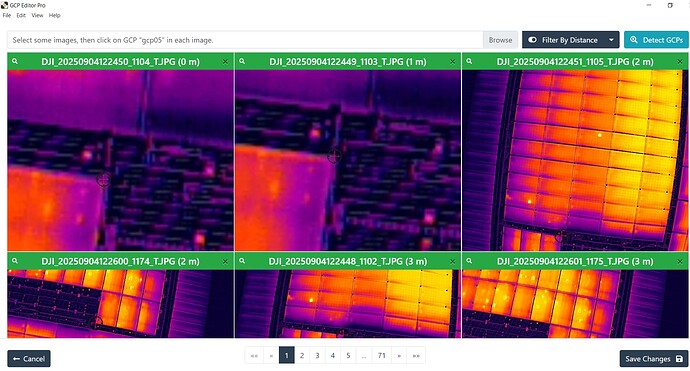
Task: Click header text DJI_20250904122601_1175_T.JPG (3 m)
Action: [575, 261]
